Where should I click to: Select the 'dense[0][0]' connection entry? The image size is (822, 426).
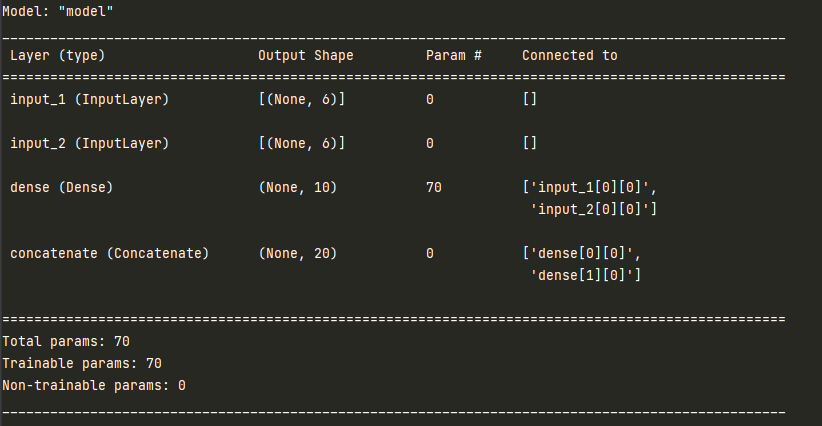pos(581,253)
